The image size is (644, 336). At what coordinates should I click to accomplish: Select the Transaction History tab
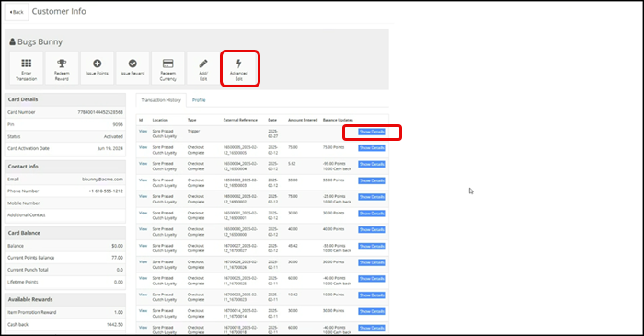[161, 100]
